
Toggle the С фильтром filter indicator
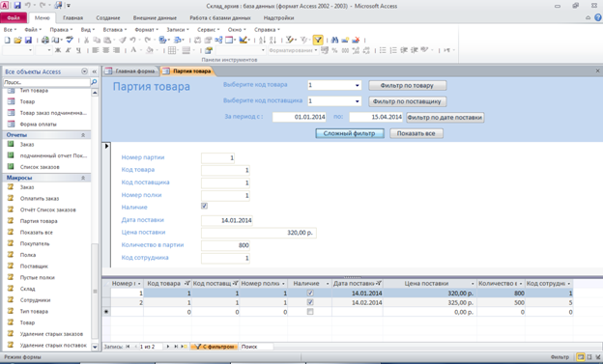point(215,347)
